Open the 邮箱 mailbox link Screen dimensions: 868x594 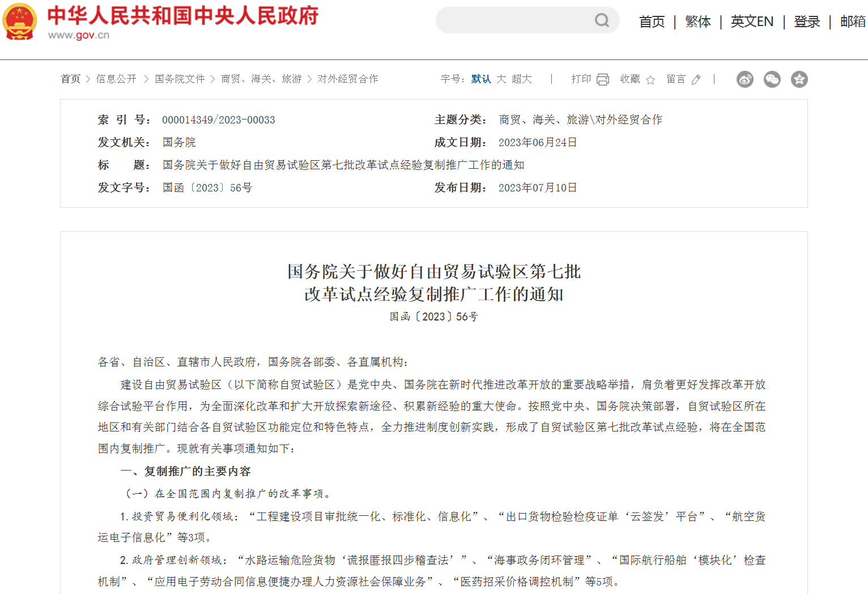pos(852,21)
